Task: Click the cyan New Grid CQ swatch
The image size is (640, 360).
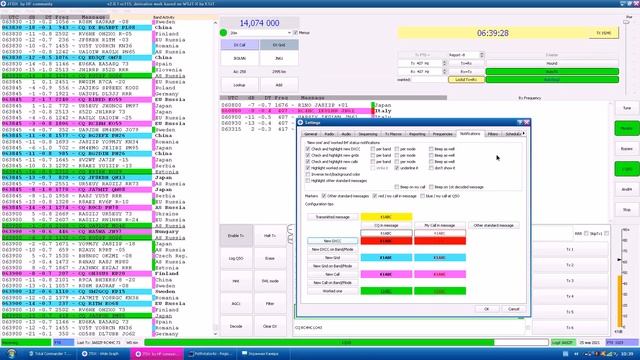Action: point(386,258)
